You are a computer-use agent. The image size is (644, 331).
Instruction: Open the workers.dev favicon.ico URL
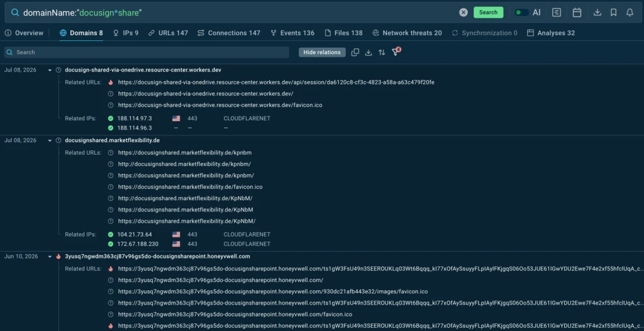point(220,105)
